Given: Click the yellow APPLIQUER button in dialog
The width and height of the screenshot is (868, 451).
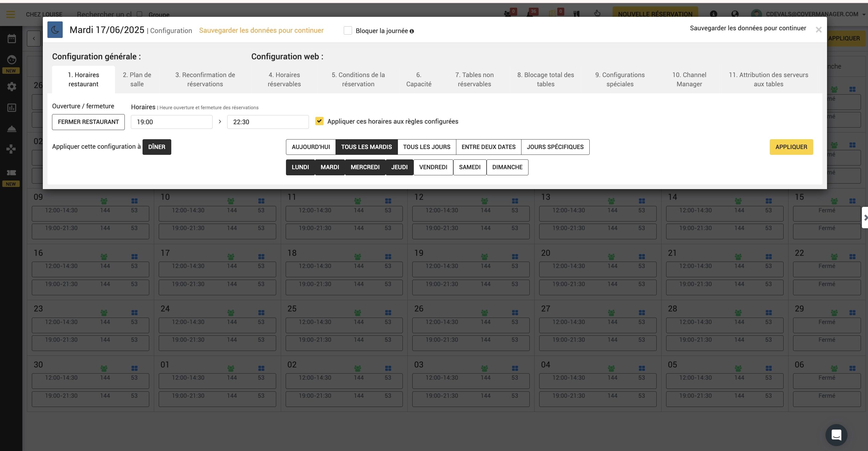Looking at the screenshot, I should pos(791,147).
